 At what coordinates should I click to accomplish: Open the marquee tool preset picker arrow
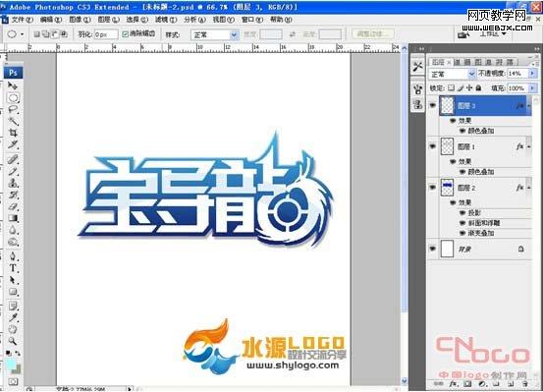point(23,34)
